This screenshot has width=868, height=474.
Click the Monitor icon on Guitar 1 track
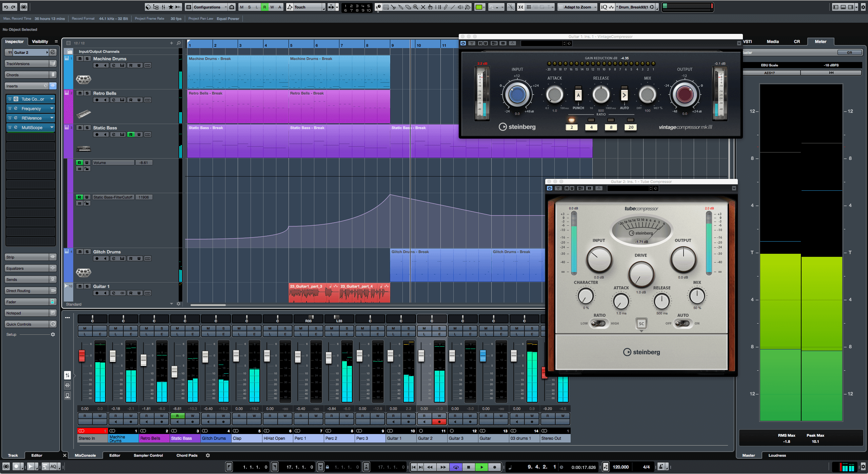pos(106,292)
